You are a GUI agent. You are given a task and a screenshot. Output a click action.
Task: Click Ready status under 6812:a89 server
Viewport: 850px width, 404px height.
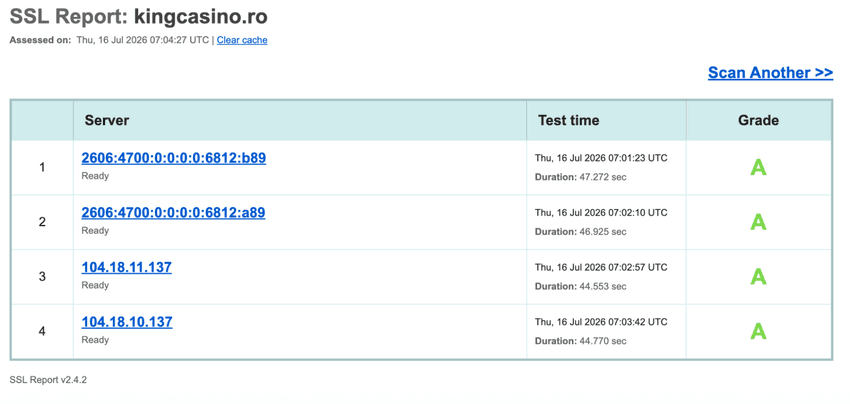point(95,230)
